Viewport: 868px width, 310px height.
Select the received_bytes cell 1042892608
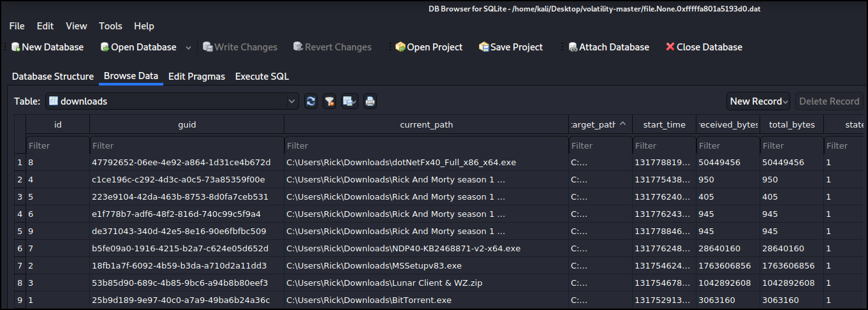(x=728, y=283)
